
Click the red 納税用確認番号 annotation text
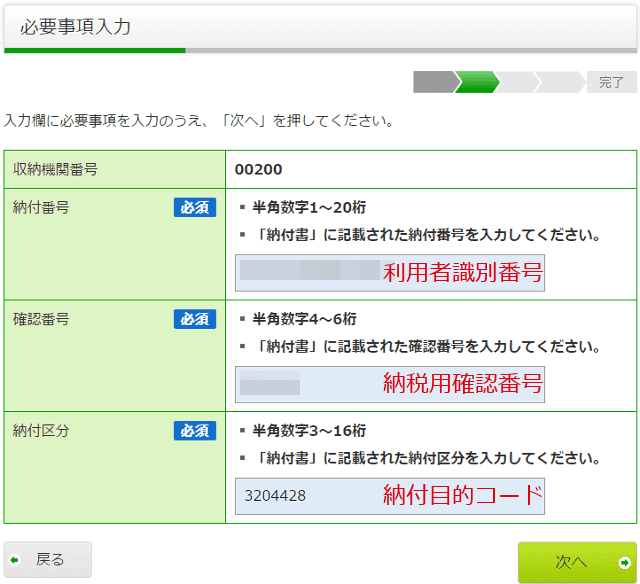click(463, 384)
